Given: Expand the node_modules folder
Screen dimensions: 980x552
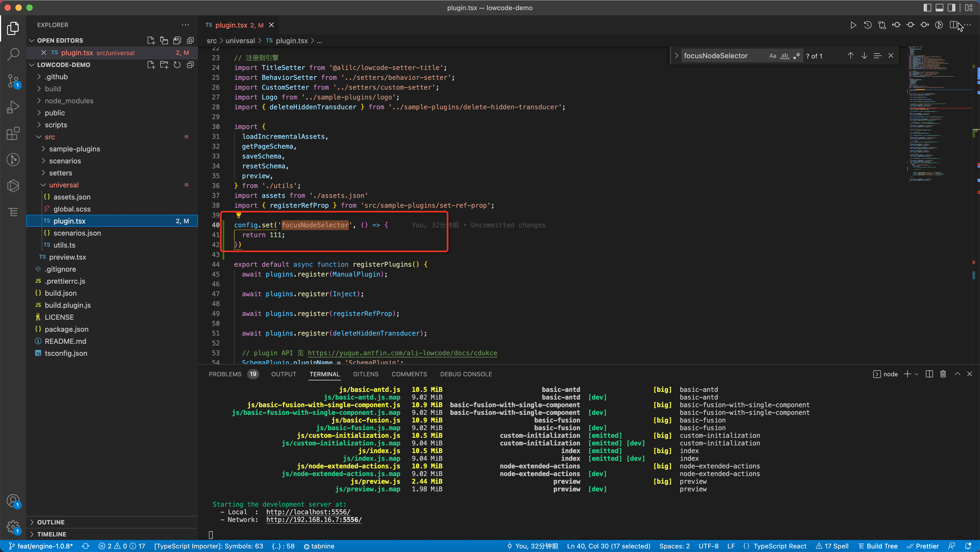Looking at the screenshot, I should tap(39, 101).
